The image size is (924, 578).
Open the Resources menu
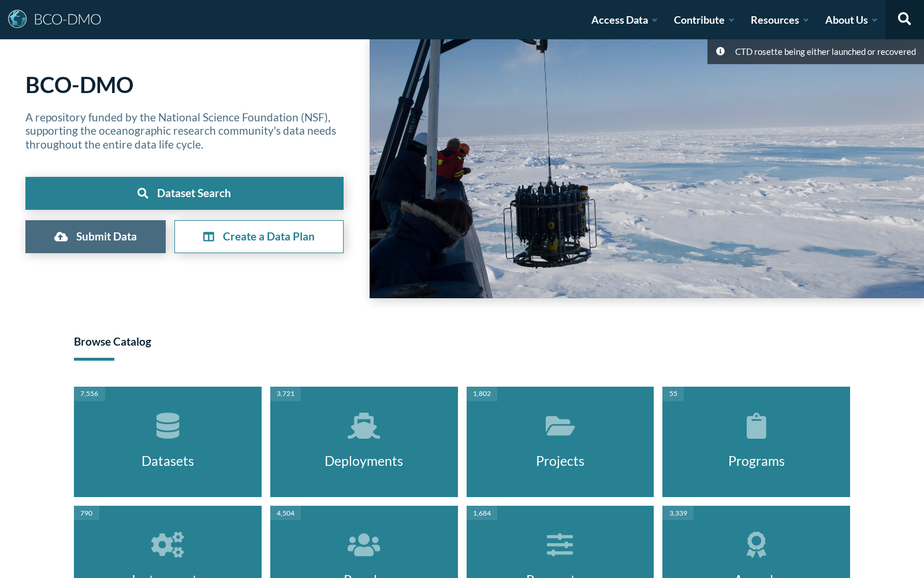point(774,20)
